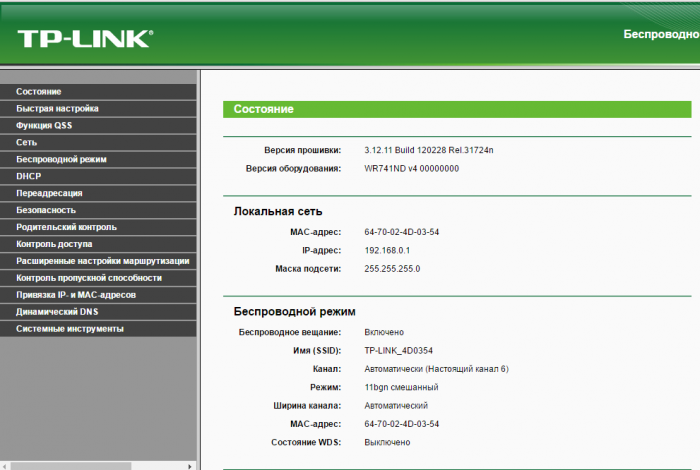Select Функция QSS in sidebar
The height and width of the screenshot is (470, 700).
(44, 125)
